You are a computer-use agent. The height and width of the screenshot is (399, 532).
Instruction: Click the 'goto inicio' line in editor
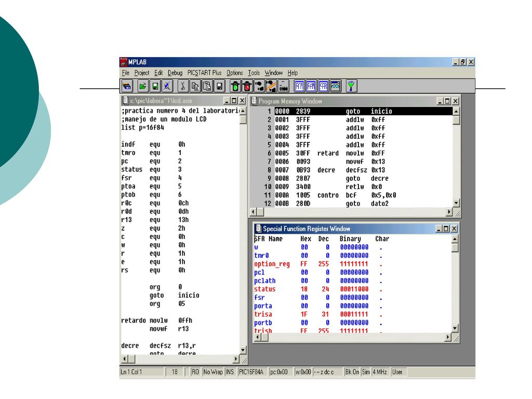click(x=175, y=295)
